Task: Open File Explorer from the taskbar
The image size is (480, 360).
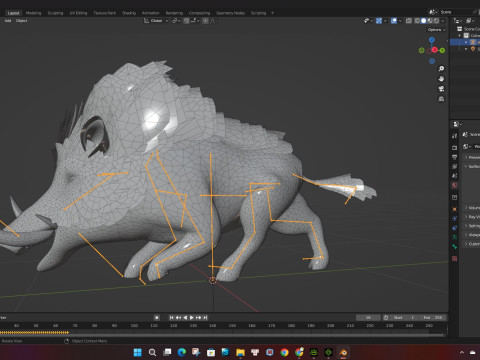Action: click(240, 352)
